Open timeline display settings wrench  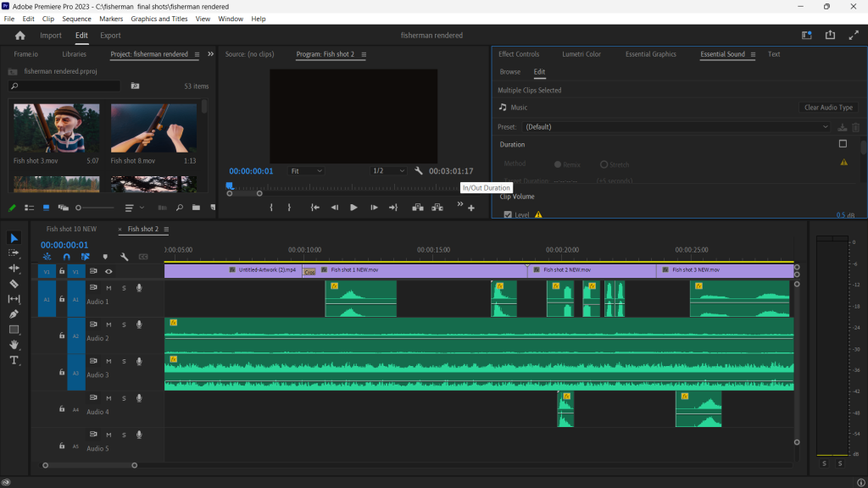124,257
